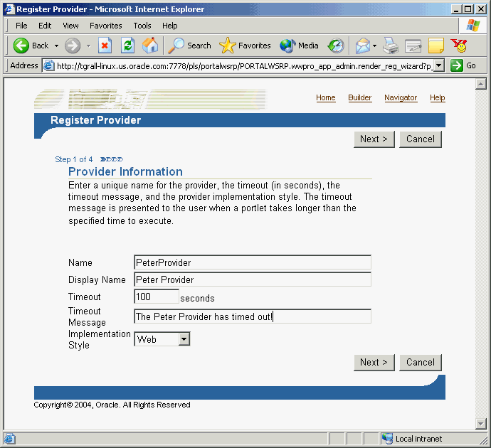Click the Step 1 of 4 text
The width and height of the screenshot is (491, 448).
[x=73, y=159]
